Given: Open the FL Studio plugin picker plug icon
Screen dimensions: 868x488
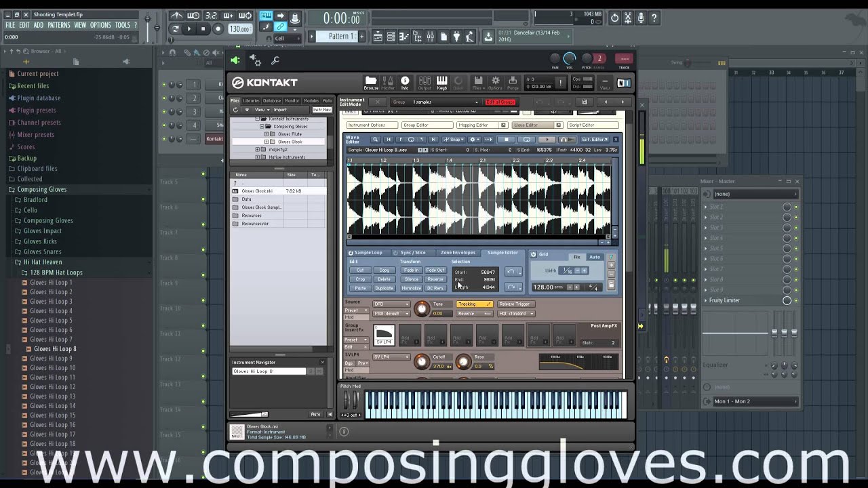Looking at the screenshot, I should point(456,37).
